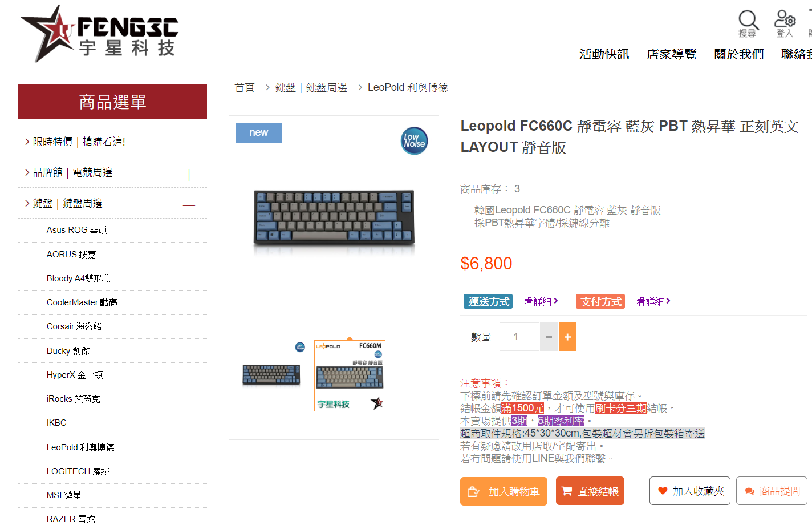View payment details 看詳細 link
The height and width of the screenshot is (529, 812).
click(x=653, y=301)
